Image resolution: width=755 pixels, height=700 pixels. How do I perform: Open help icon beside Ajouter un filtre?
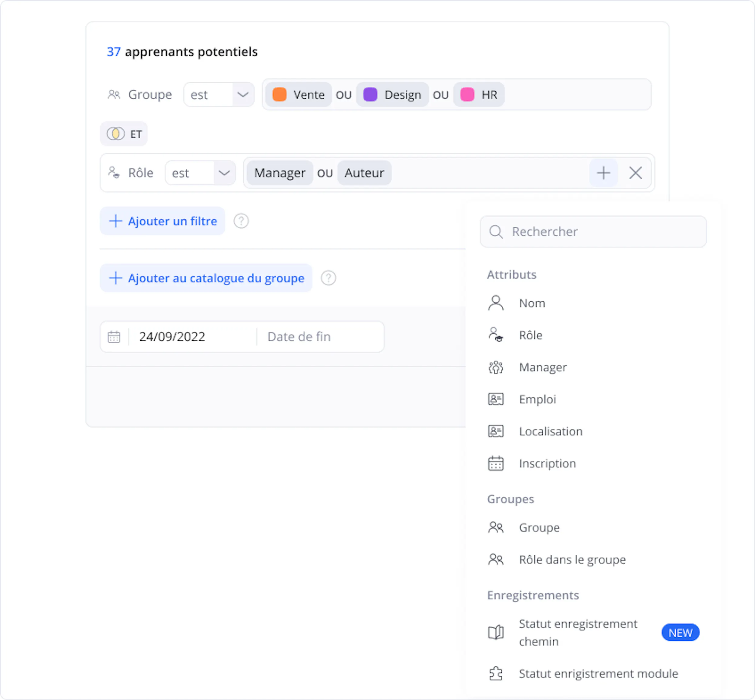point(241,221)
